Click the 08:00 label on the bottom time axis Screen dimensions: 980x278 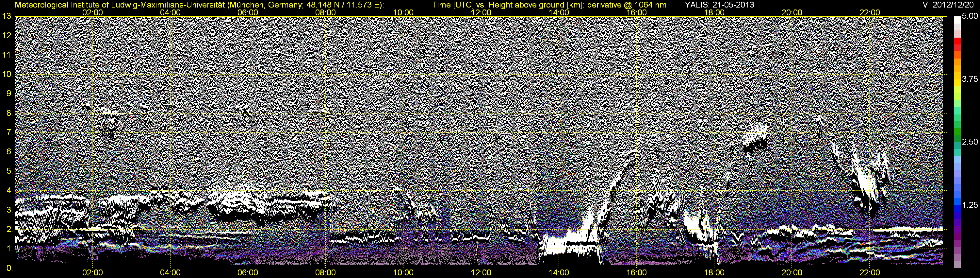(326, 273)
